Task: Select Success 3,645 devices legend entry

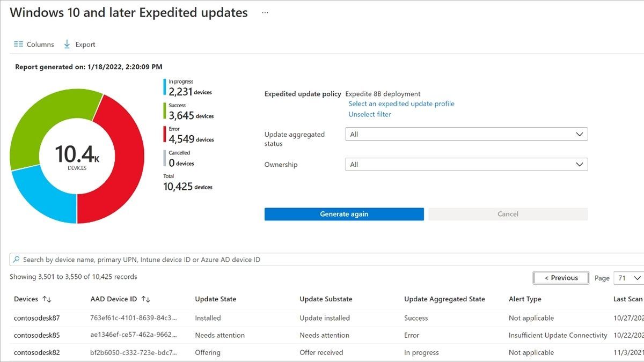Action: pos(189,111)
